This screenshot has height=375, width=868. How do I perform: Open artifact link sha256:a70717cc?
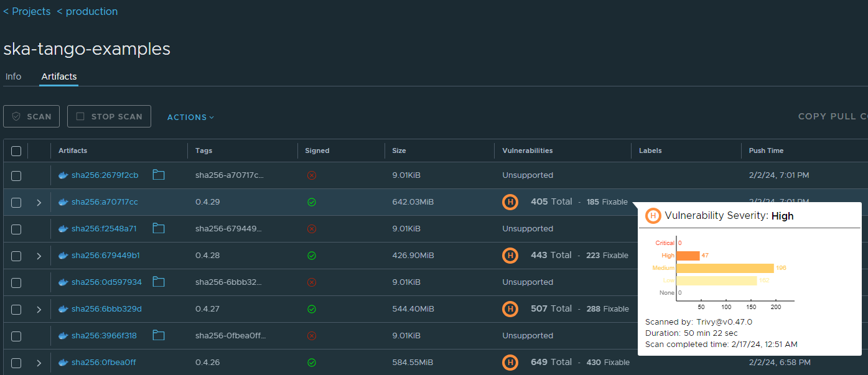105,202
